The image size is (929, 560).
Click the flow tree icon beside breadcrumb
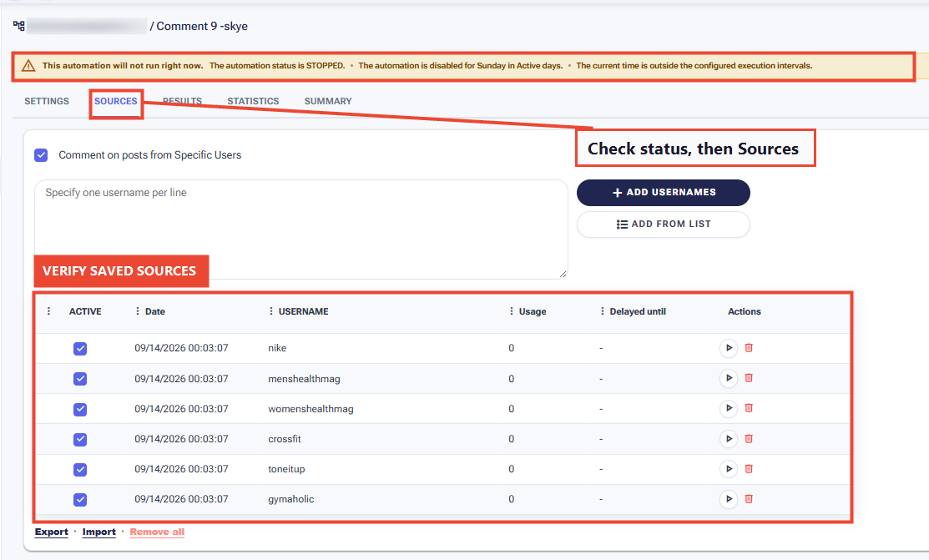(x=19, y=26)
